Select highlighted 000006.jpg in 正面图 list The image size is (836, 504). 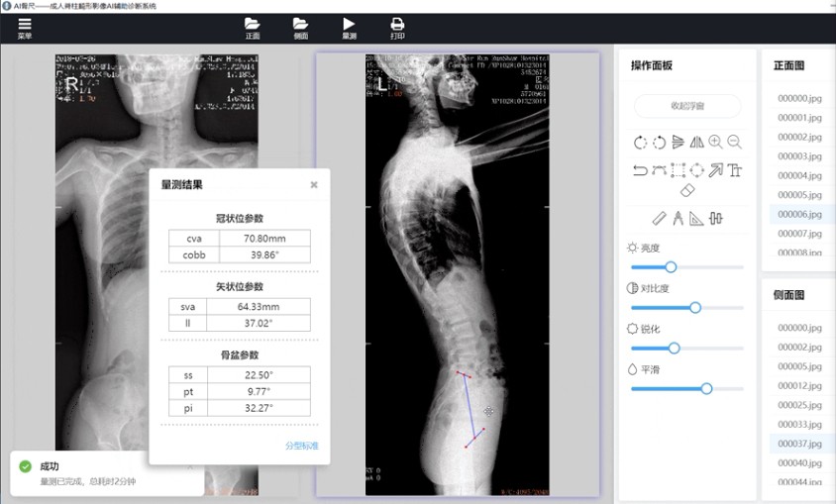click(x=799, y=214)
